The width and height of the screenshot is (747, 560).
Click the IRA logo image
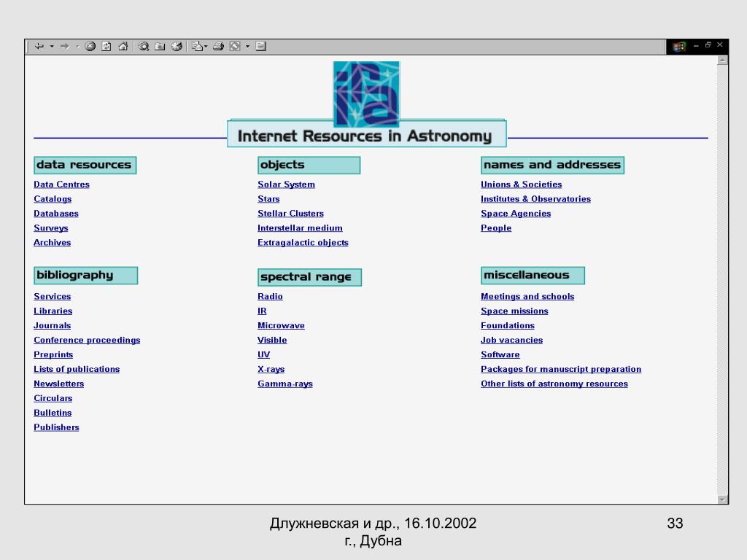click(x=366, y=94)
